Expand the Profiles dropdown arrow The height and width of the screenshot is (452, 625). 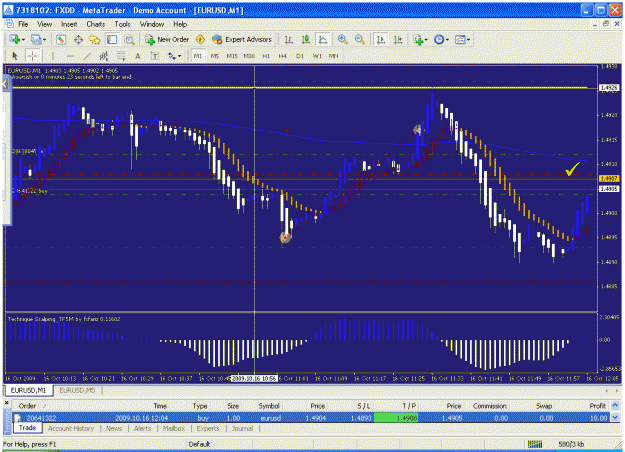[x=44, y=40]
